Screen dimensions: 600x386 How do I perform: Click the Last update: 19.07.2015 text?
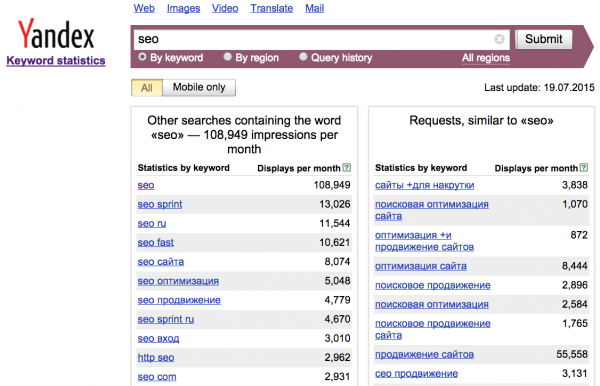click(x=539, y=88)
